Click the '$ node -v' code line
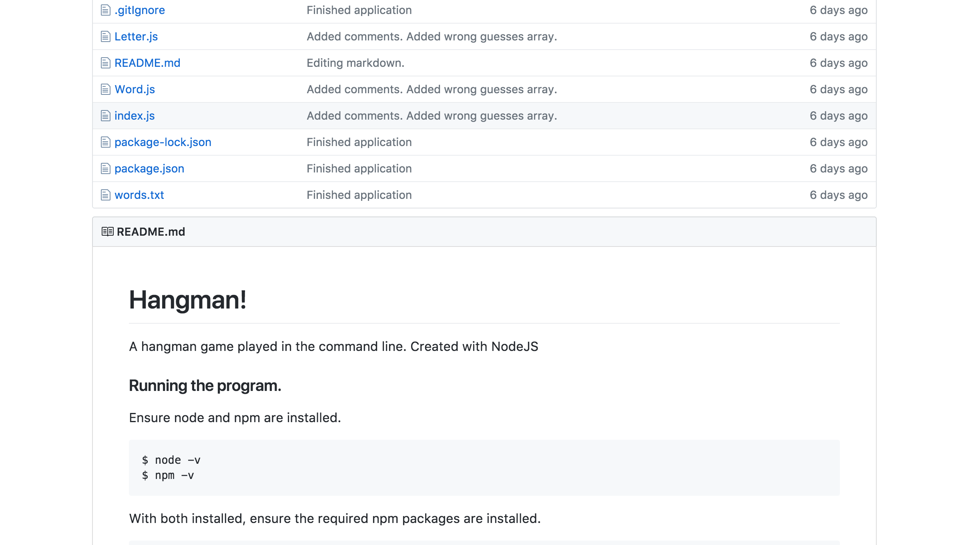 click(x=171, y=460)
